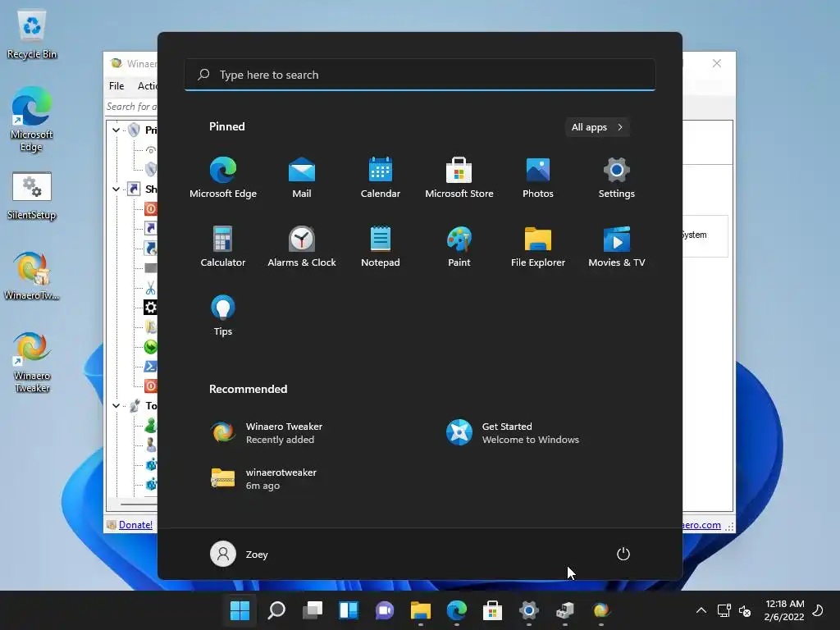Open the clock showing 12:18 AM
Image resolution: width=840 pixels, height=630 pixels.
pos(784,610)
